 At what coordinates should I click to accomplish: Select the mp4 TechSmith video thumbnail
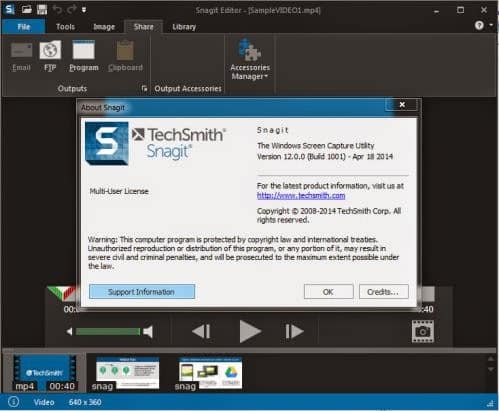click(45, 373)
